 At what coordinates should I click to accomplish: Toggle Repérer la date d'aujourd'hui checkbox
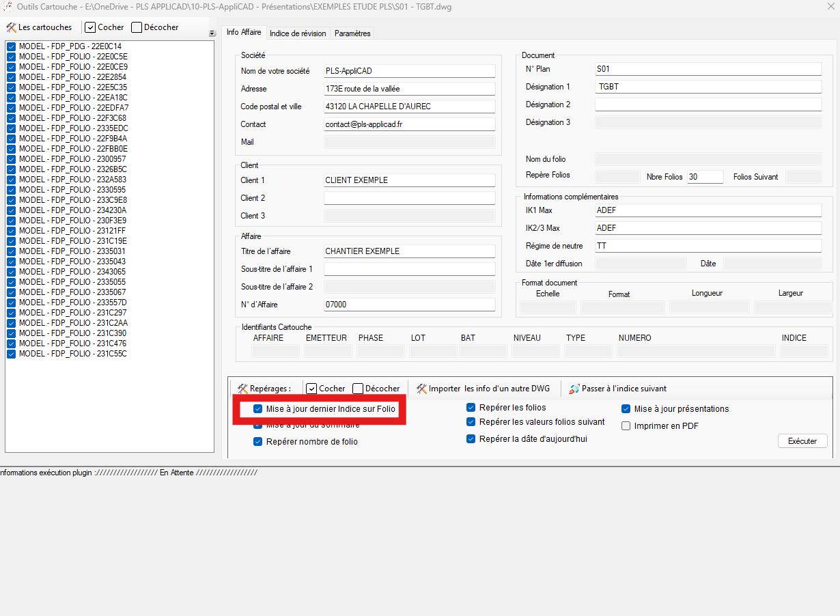[471, 439]
